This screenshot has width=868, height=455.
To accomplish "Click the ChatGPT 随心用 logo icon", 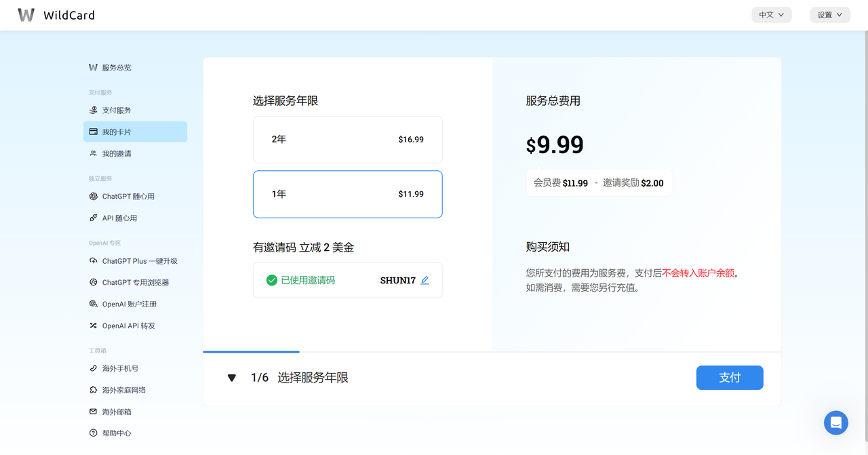I will click(x=94, y=197).
